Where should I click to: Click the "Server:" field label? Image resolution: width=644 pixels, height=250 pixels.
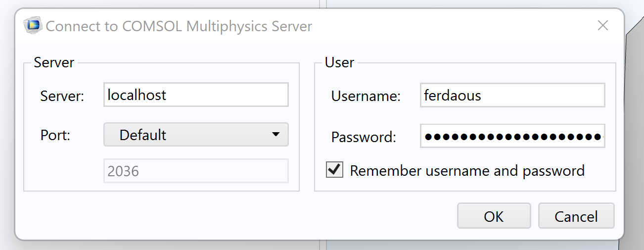[x=62, y=96]
